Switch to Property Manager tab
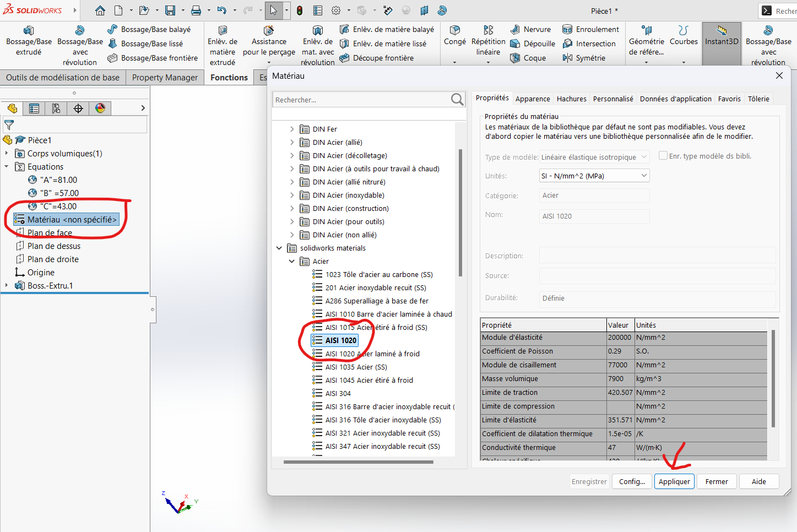Viewport: 797px width, 532px height. click(165, 78)
